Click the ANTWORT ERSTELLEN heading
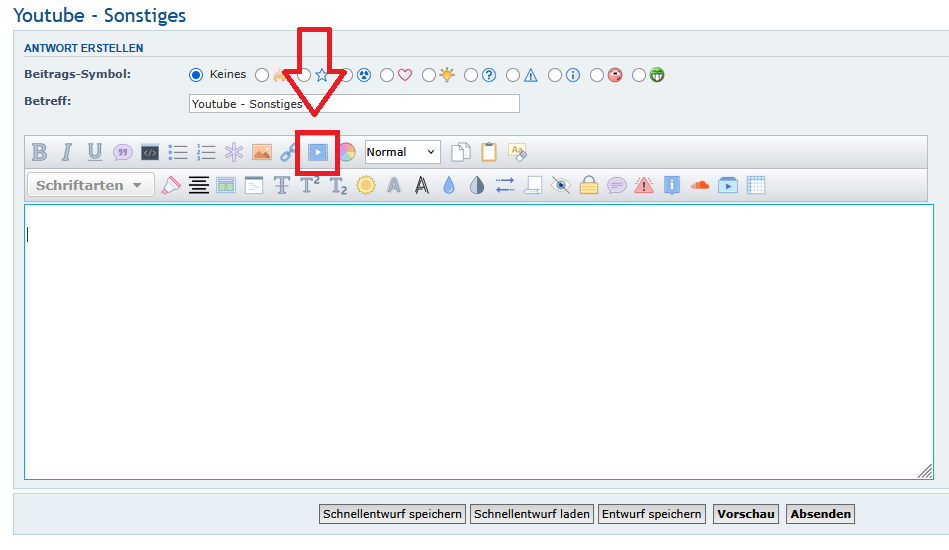This screenshot has height=550, width=949. tap(84, 48)
